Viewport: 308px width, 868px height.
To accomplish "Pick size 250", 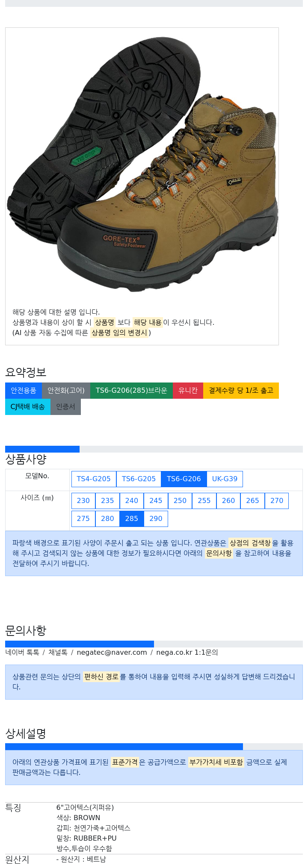I will click(x=180, y=501).
